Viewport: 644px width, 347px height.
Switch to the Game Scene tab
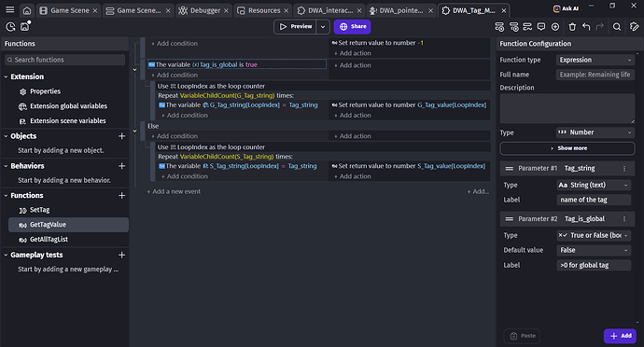[68, 10]
